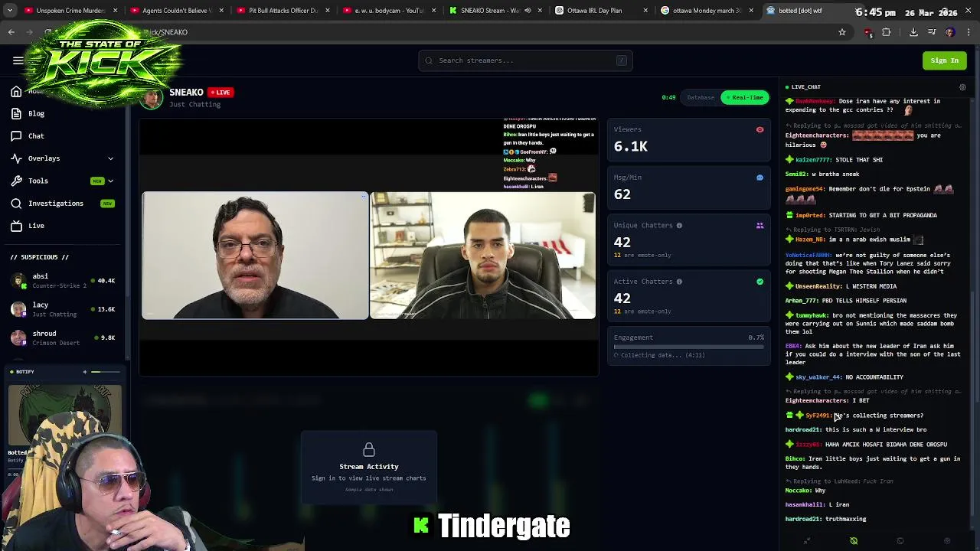Switch to Agents Couldn't Believe browser tab
The height and width of the screenshot is (551, 980).
(176, 11)
